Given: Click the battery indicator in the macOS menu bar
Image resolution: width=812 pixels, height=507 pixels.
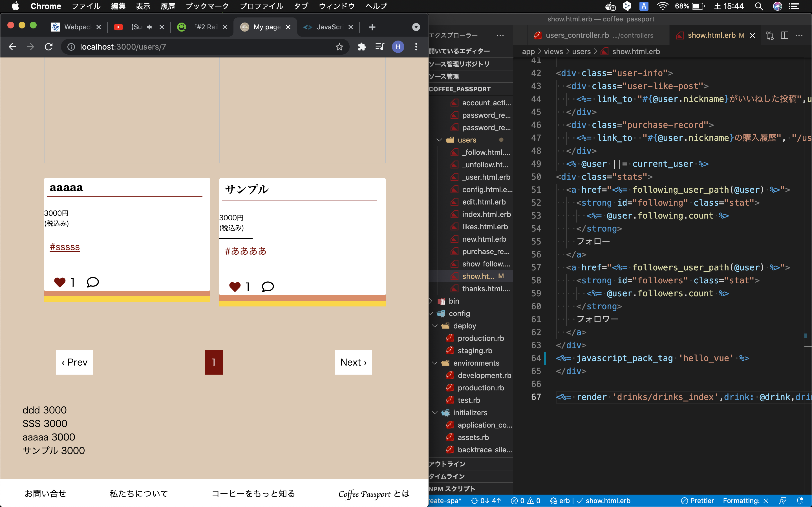Looking at the screenshot, I should pyautogui.click(x=697, y=6).
